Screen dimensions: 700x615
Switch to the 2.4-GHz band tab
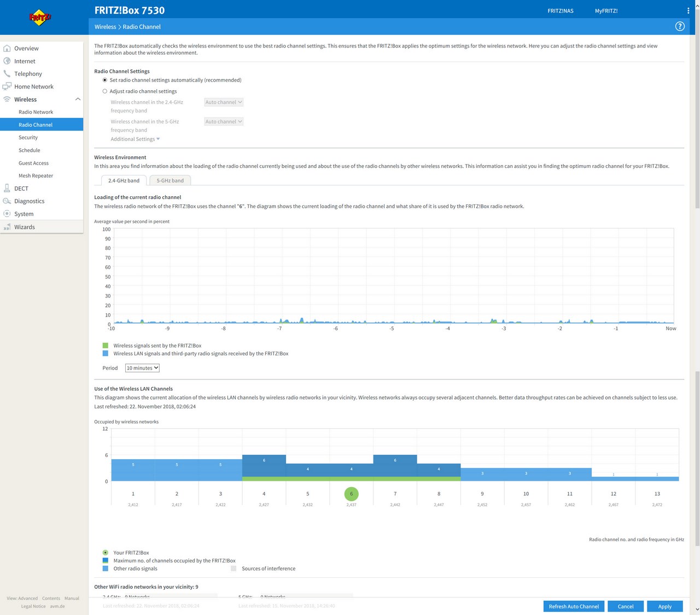pos(124,180)
